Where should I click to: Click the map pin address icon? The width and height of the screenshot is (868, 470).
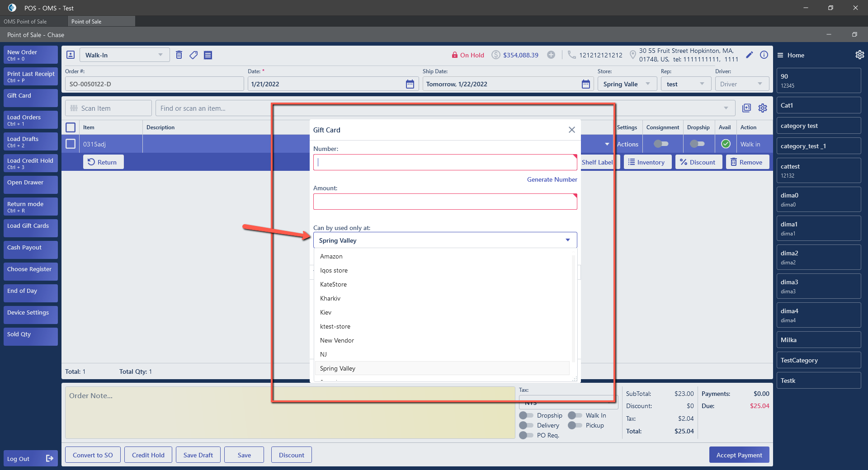pos(633,55)
